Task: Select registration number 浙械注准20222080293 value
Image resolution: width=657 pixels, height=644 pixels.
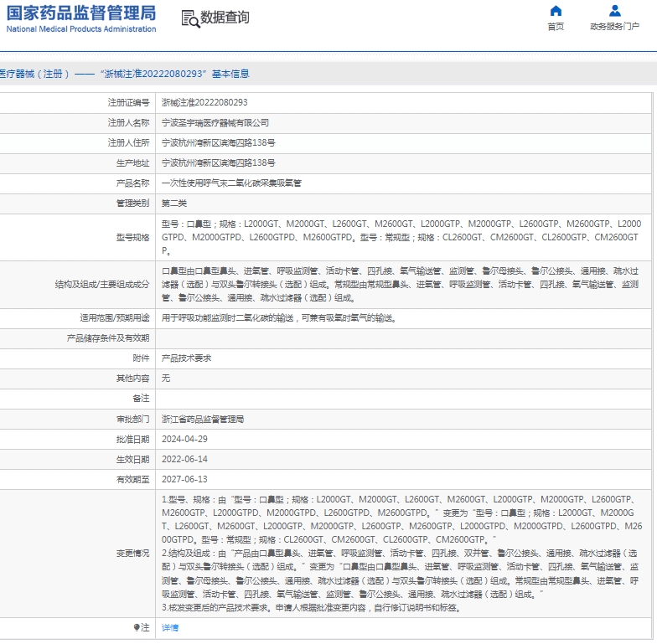Action: 204,102
